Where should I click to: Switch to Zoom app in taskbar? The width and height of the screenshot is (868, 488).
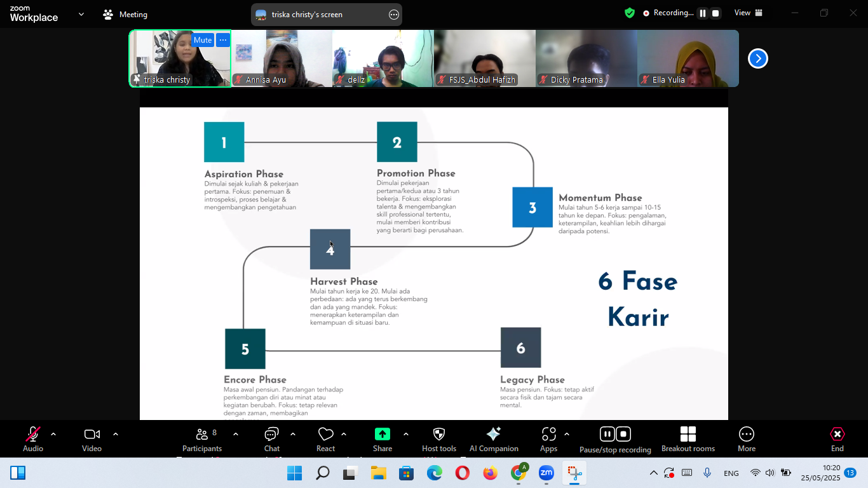coord(546,473)
